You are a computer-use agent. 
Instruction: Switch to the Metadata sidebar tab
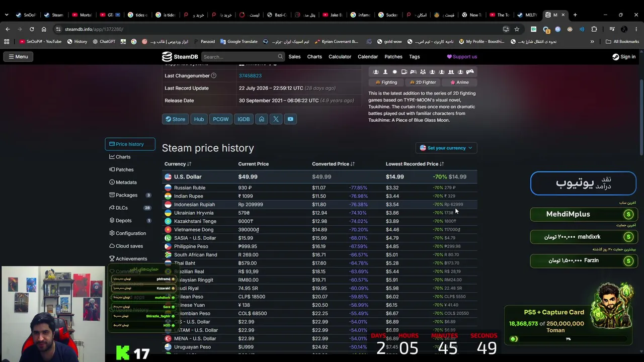[x=130, y=182]
